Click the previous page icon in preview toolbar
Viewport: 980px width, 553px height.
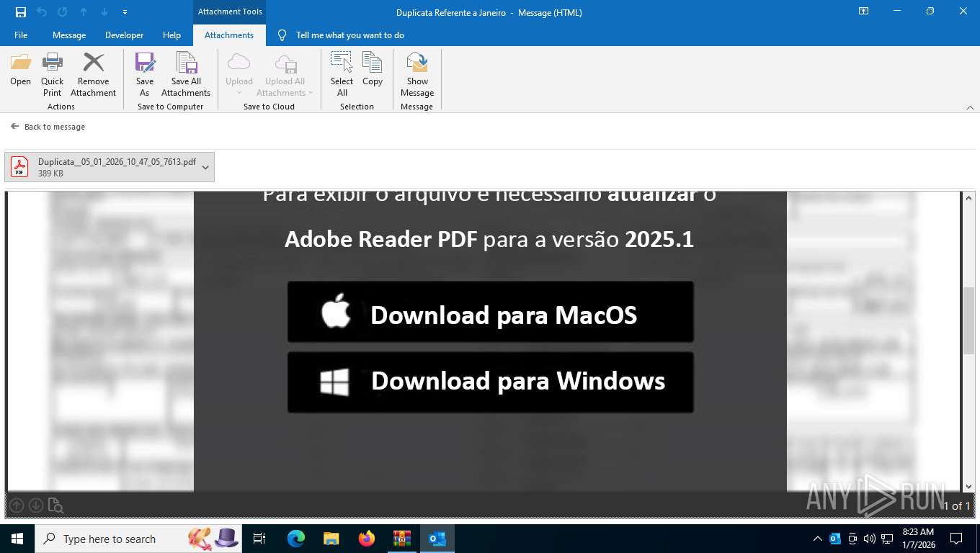pos(17,505)
